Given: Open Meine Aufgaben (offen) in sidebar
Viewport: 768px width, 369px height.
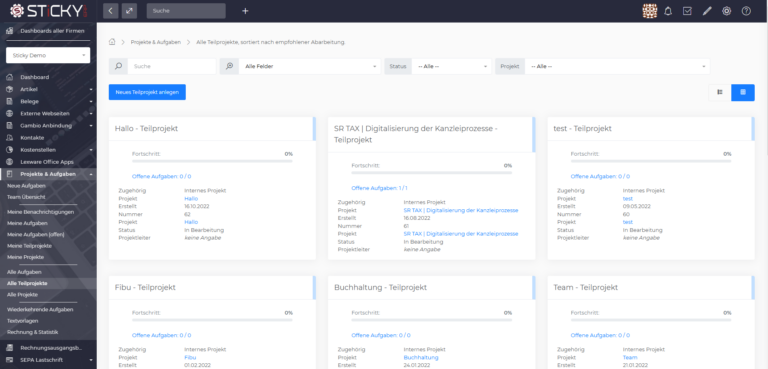Looking at the screenshot, I should tap(36, 234).
